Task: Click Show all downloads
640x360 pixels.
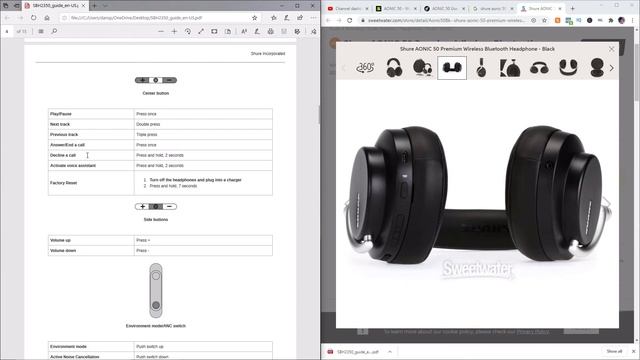Action: coord(614,351)
